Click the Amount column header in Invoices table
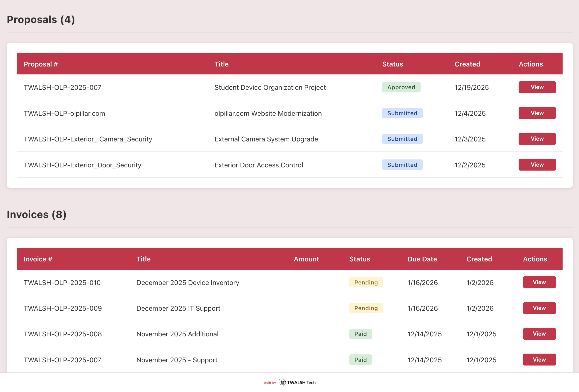The image size is (579, 392). (x=306, y=259)
